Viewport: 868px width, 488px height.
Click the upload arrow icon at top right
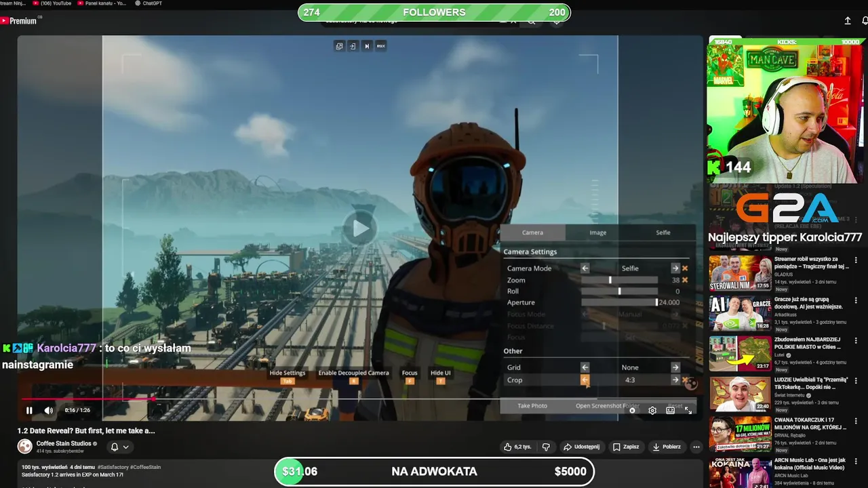click(848, 21)
